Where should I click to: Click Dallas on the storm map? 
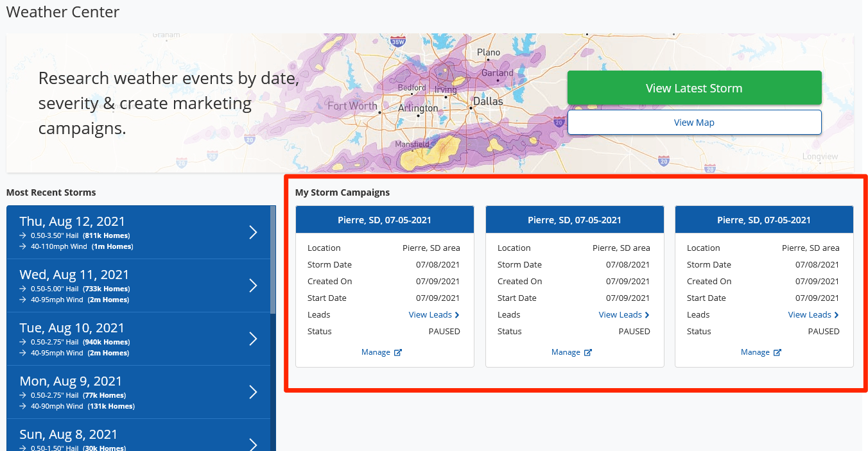(x=488, y=101)
